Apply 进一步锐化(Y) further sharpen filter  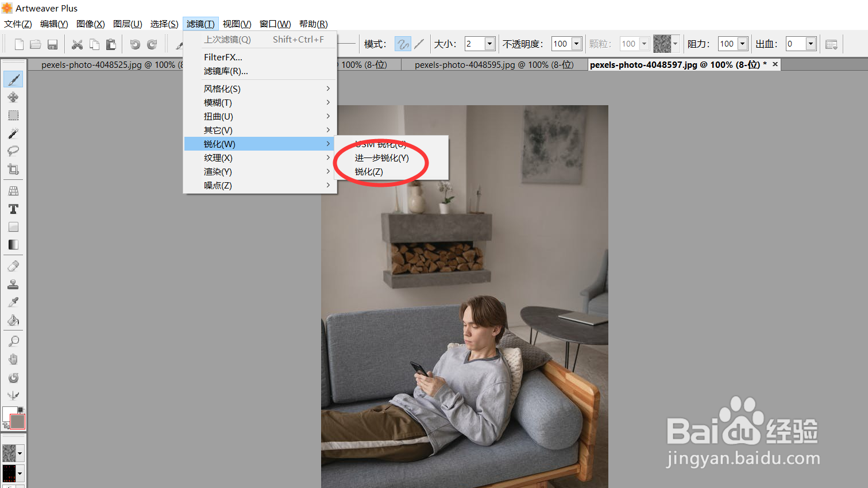(381, 157)
